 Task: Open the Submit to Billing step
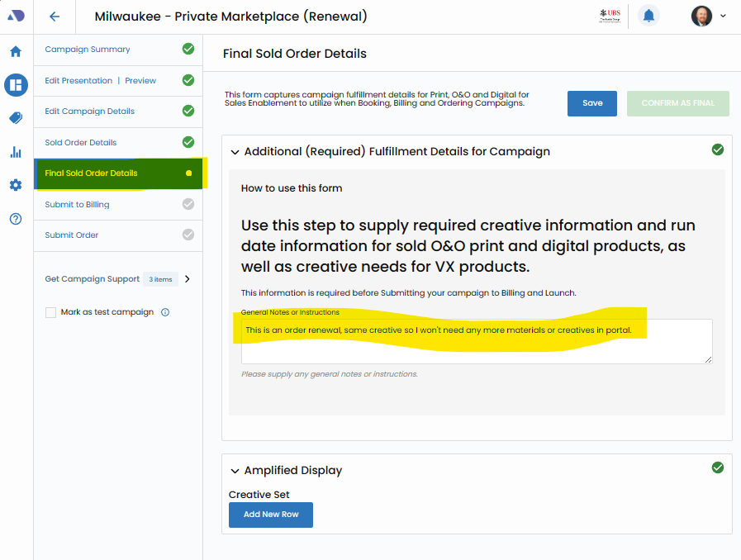[77, 204]
